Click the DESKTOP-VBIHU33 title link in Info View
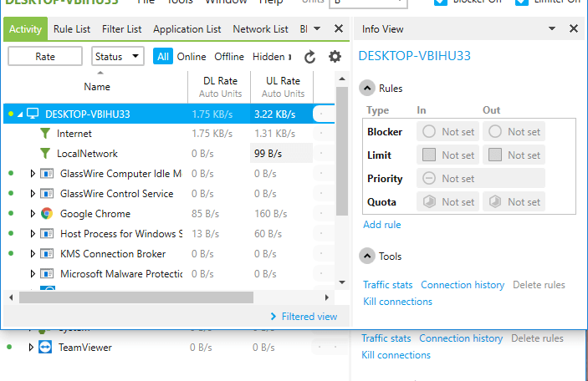The height and width of the screenshot is (381, 588). [414, 56]
